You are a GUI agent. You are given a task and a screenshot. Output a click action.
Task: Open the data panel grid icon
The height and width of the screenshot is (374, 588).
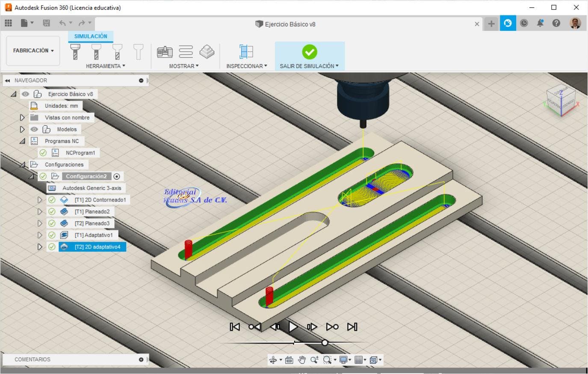(8, 23)
